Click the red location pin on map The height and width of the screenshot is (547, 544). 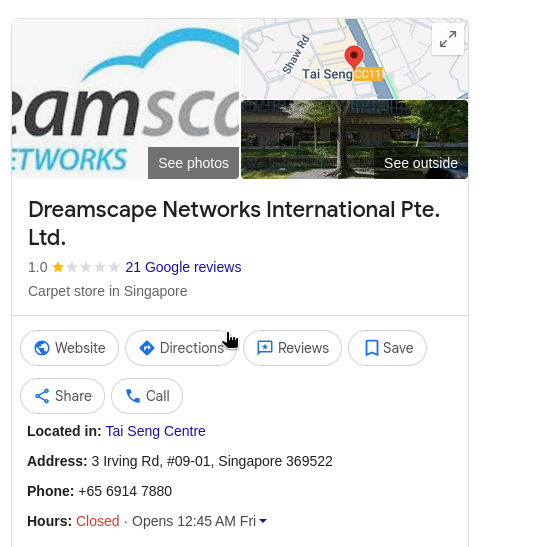pos(354,58)
